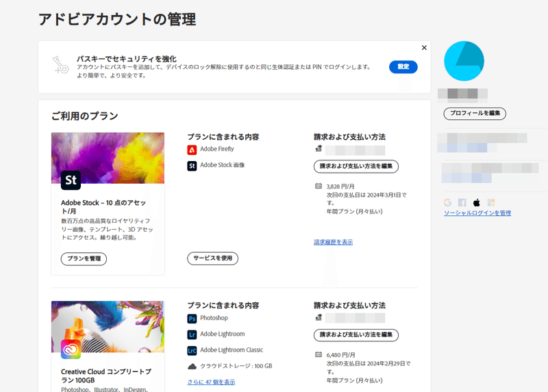Click the Creative Cloud plan banner image

click(x=108, y=327)
